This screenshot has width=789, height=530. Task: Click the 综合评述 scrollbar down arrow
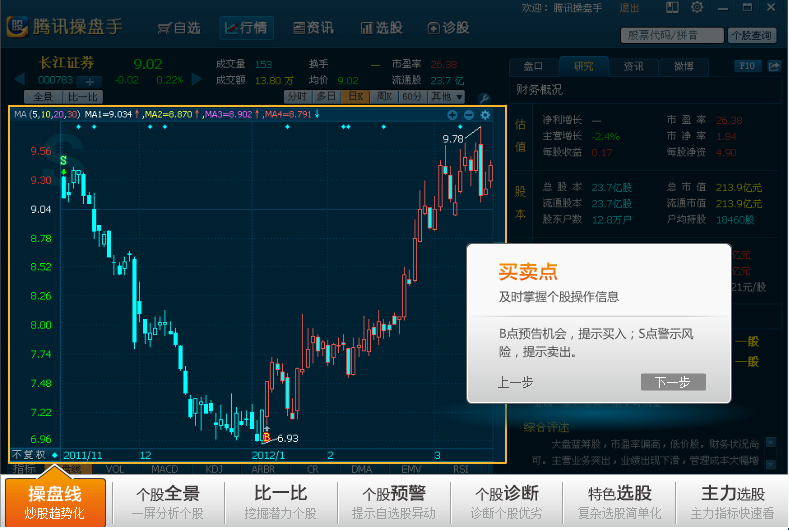(770, 464)
